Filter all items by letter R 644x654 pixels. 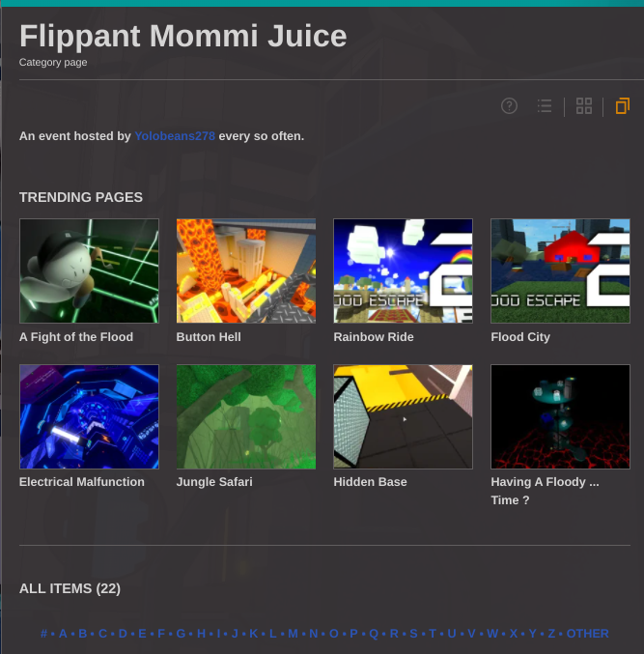tap(394, 634)
